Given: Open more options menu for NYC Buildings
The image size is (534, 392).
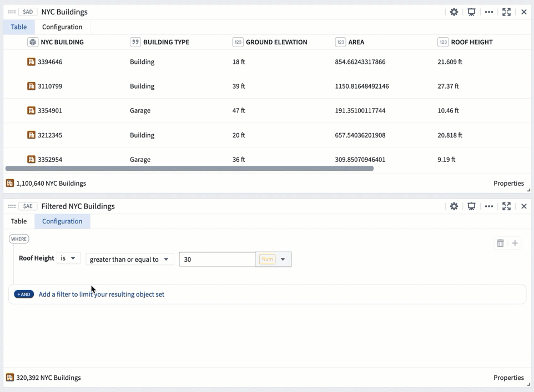Looking at the screenshot, I should point(489,12).
